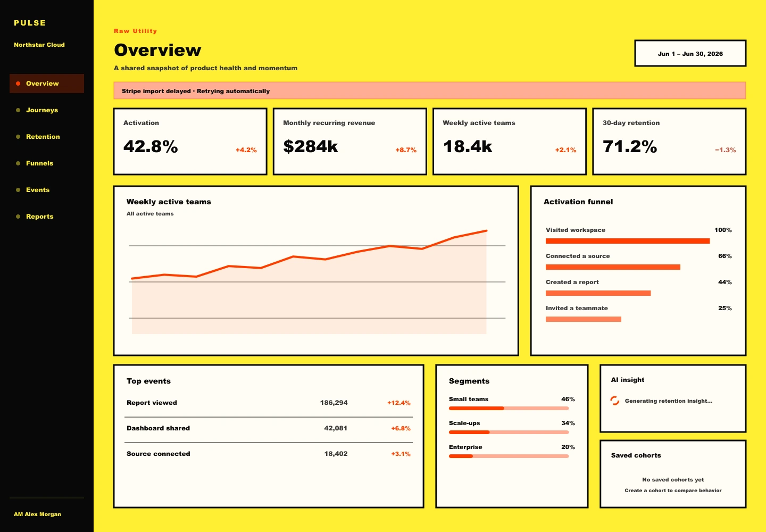
Task: Click the Weekly active teams chart line
Action: point(309,257)
